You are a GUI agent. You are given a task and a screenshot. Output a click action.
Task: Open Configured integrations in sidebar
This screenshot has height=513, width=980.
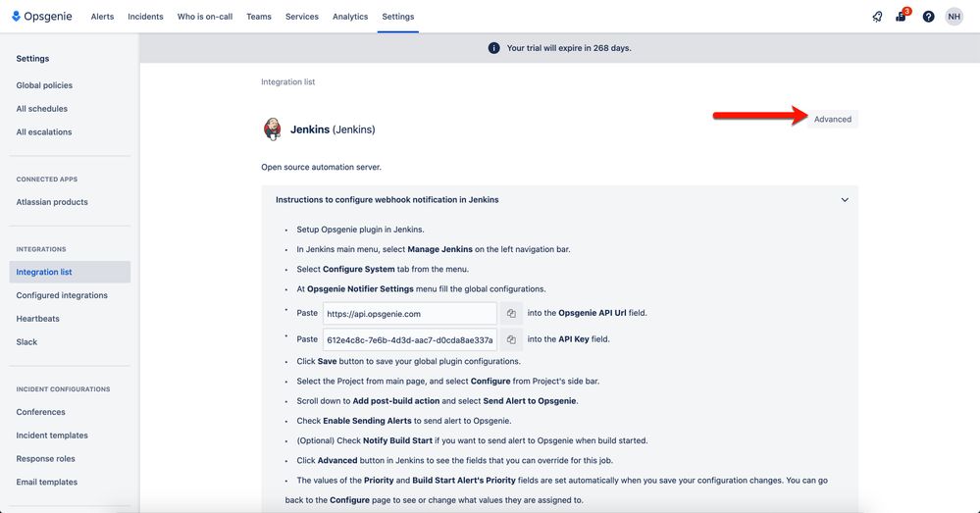pyautogui.click(x=62, y=295)
